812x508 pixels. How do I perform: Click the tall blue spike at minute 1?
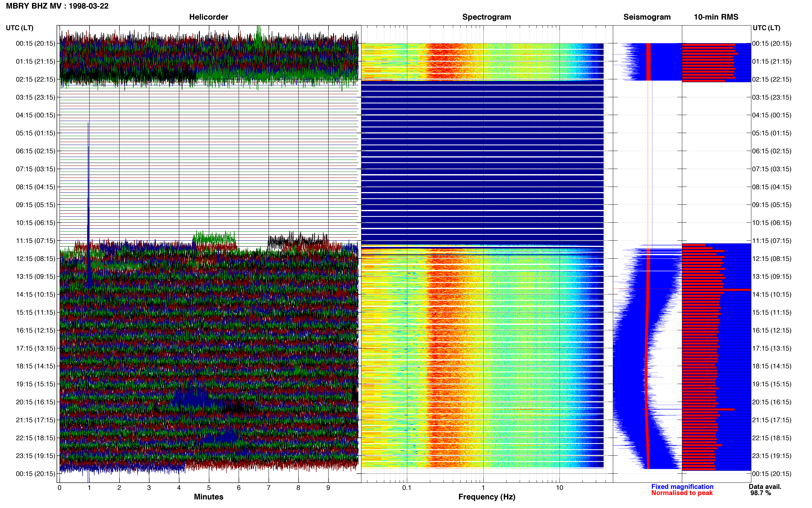click(88, 205)
